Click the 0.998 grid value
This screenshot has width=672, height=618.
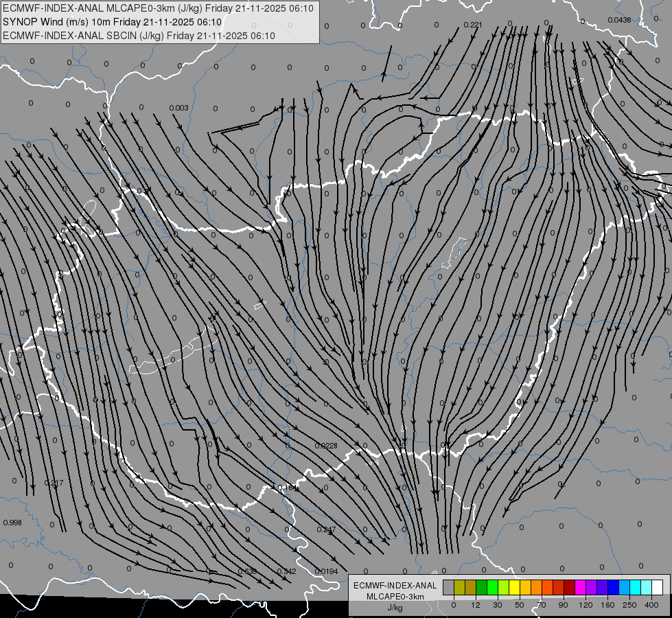click(x=12, y=523)
